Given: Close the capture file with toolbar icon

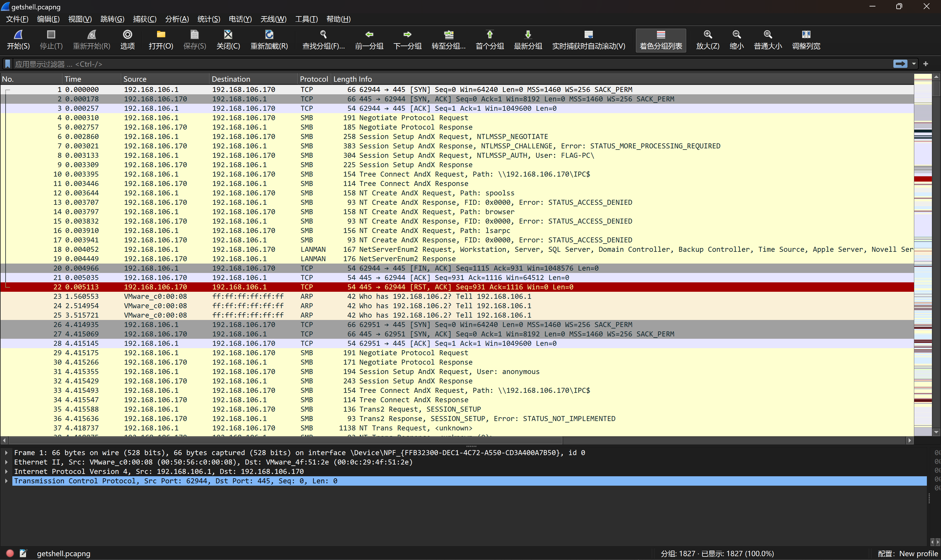Looking at the screenshot, I should point(228,35).
